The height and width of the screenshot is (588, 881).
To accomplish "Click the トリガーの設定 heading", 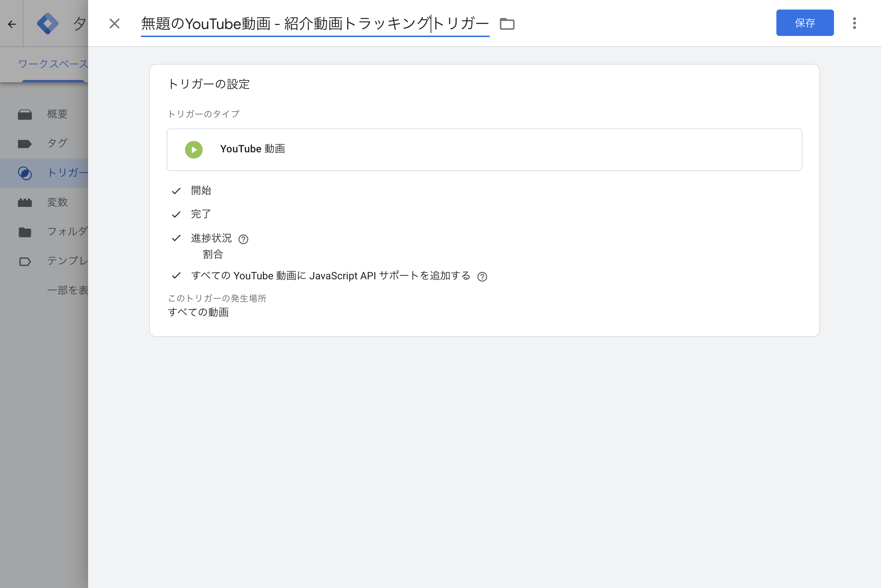I will point(209,84).
